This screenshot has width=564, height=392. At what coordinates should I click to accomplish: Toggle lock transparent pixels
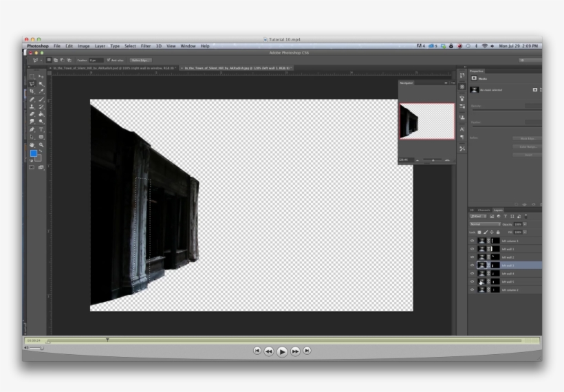tap(479, 232)
